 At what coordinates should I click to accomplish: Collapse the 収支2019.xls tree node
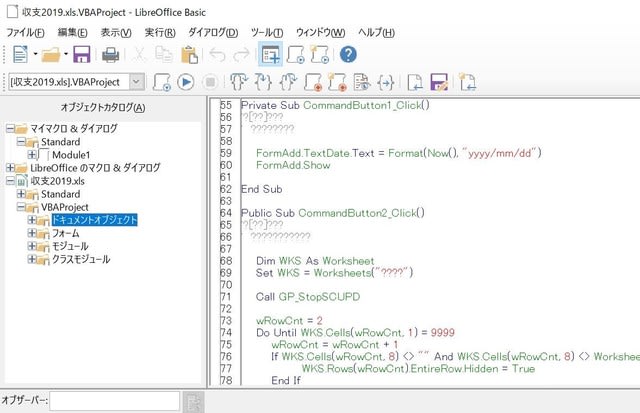click(10, 181)
